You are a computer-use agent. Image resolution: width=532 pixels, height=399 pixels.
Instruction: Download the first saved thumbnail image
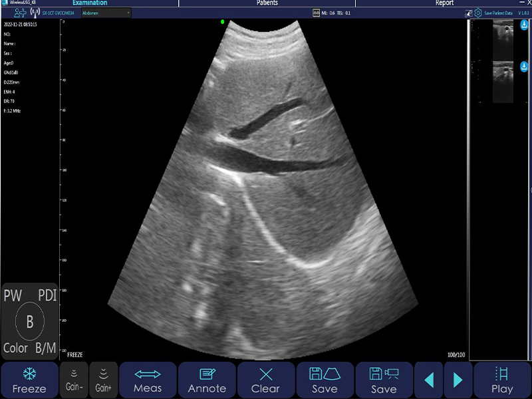coord(524,26)
